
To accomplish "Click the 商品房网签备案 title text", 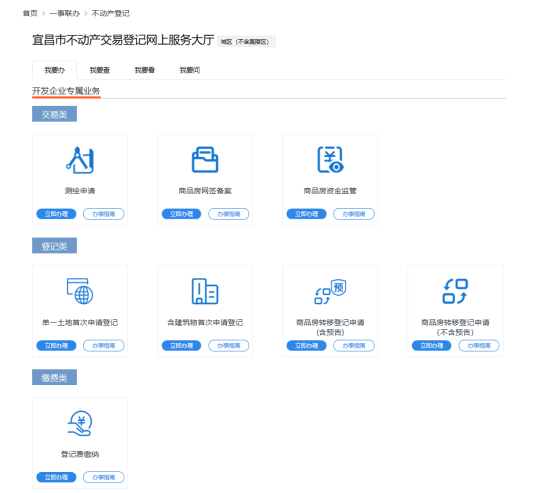I will coord(205,191).
